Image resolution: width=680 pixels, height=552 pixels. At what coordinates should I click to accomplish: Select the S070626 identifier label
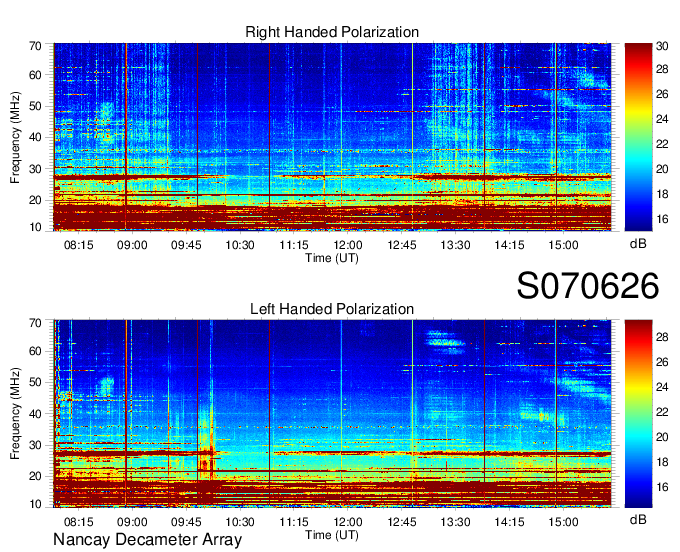(588, 286)
